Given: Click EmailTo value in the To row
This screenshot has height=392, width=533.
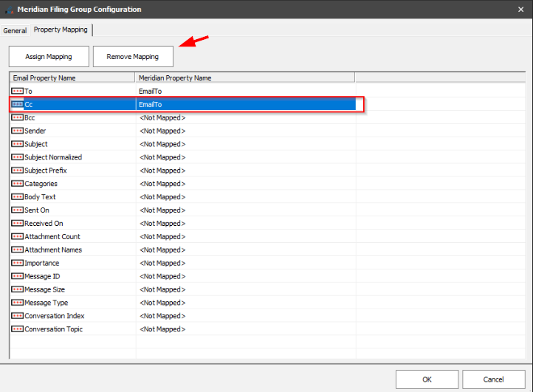Looking at the screenshot, I should click(x=151, y=91).
